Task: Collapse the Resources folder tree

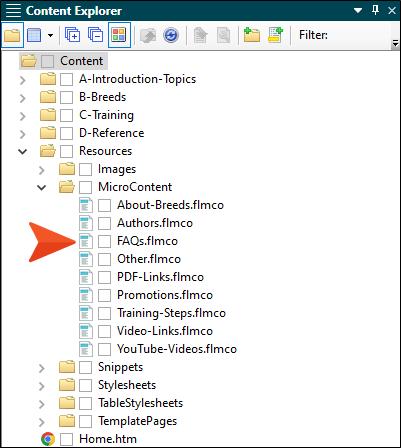Action: [23, 151]
